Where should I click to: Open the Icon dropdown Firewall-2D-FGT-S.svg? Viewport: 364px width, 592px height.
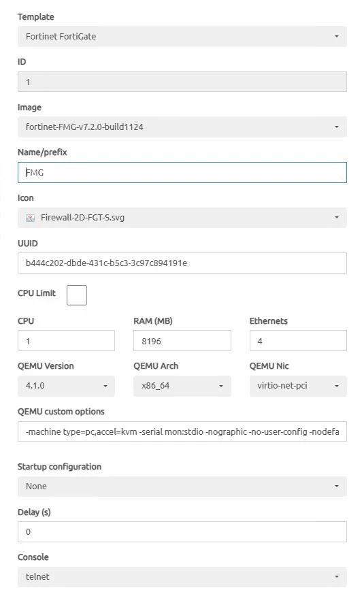(x=182, y=218)
